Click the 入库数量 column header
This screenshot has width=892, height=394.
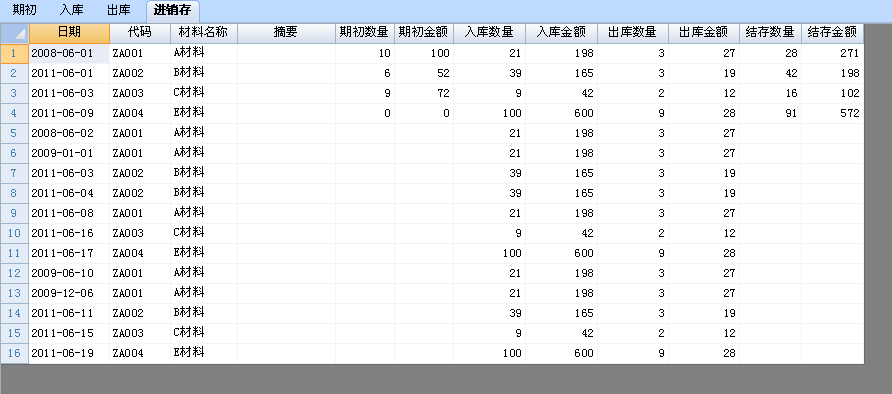[489, 34]
